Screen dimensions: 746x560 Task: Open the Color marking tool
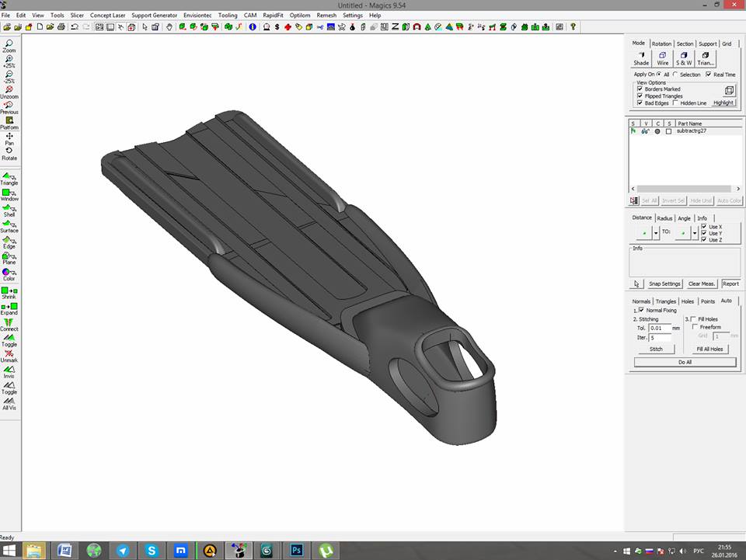point(9,274)
